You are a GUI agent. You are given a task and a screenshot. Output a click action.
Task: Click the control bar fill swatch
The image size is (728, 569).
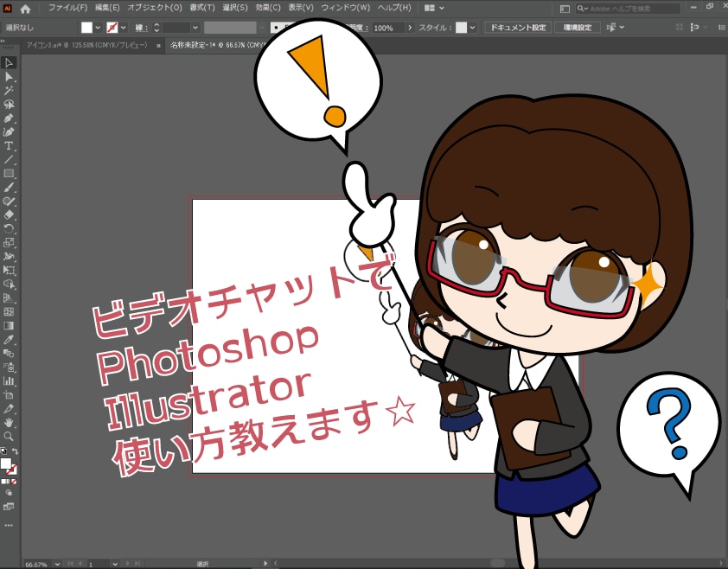point(86,28)
